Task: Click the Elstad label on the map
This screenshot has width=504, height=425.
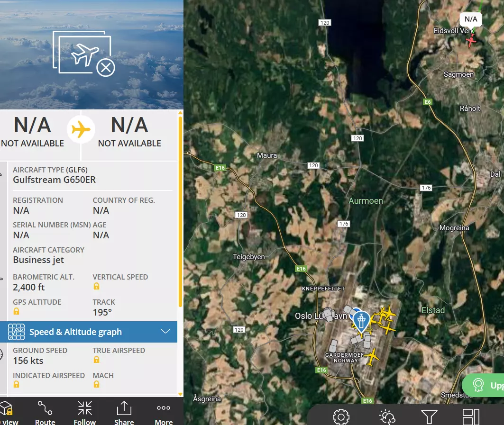Action: coord(433,310)
